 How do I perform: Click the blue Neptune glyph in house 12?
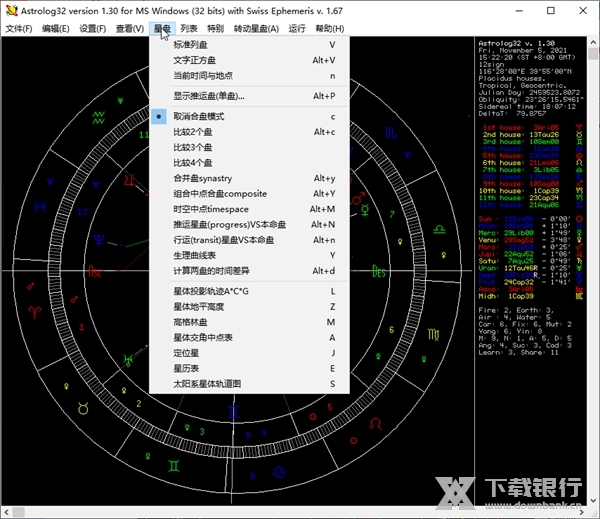coord(99,240)
